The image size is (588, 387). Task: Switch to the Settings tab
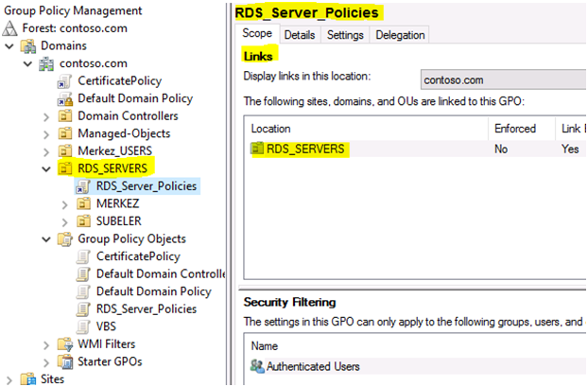[345, 35]
